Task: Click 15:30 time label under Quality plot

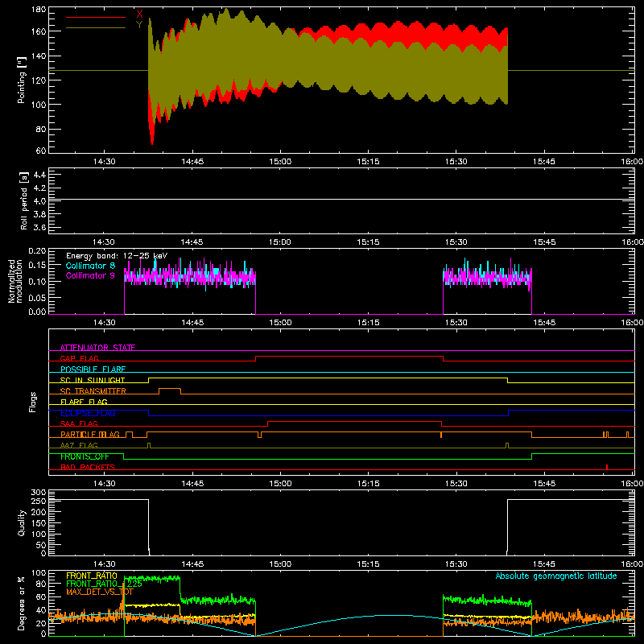Action: (456, 564)
